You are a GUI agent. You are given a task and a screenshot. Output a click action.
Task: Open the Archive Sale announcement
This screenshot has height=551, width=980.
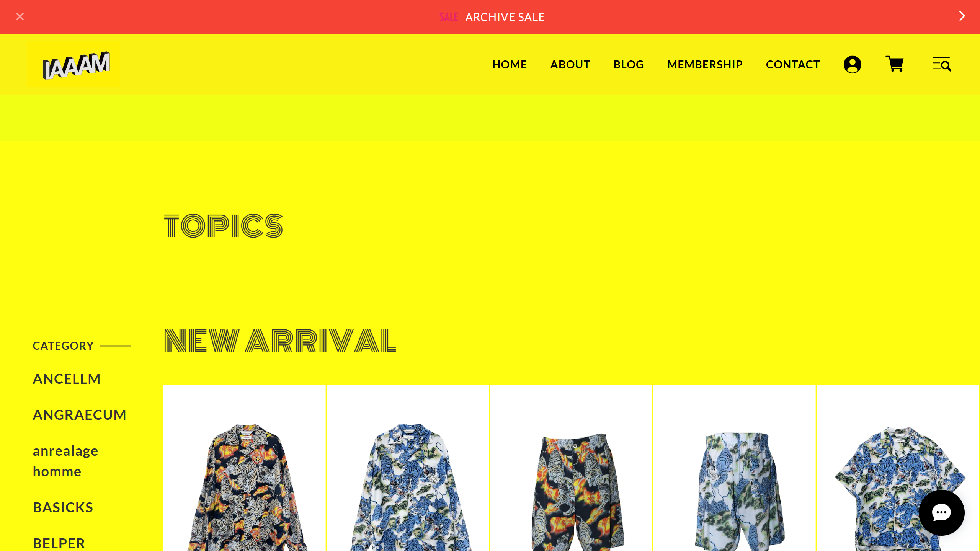[x=492, y=17]
